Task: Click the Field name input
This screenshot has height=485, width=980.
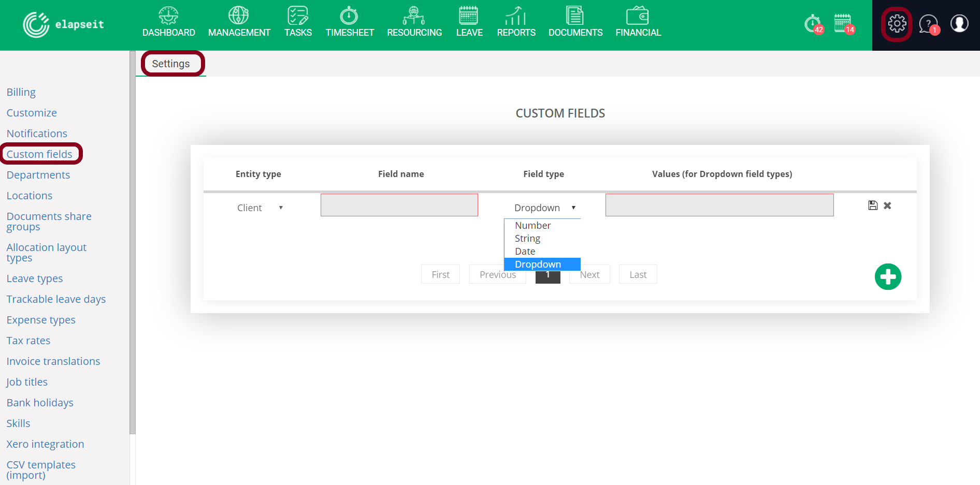Action: (x=399, y=205)
